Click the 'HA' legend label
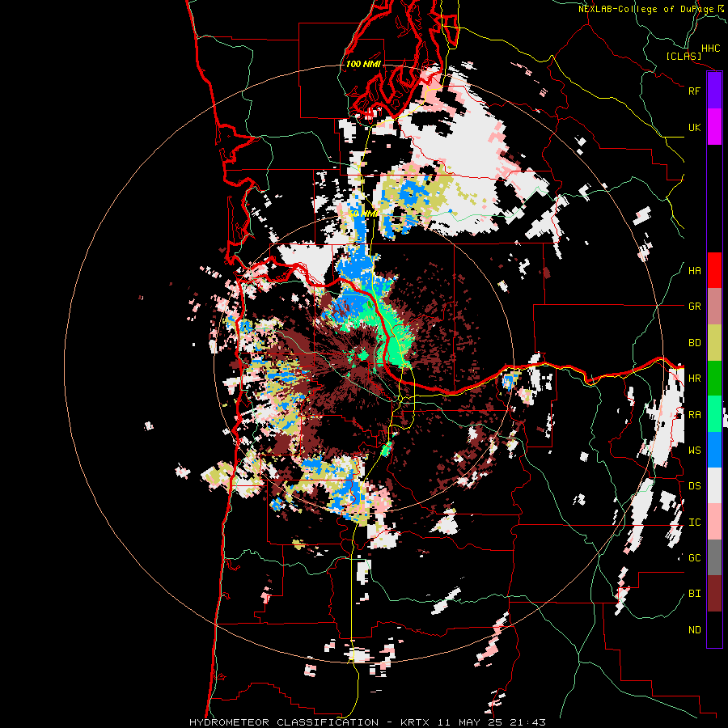This screenshot has width=728, height=728. coord(694,270)
